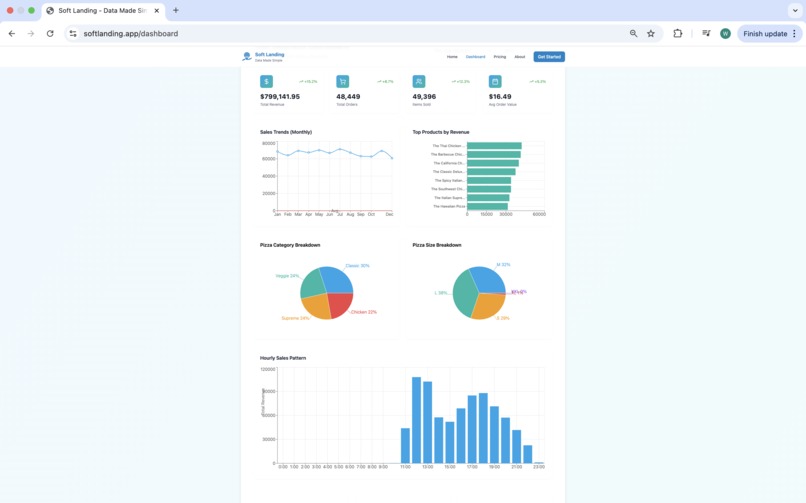Go back using the browser back arrow
This screenshot has height=503, width=806.
click(x=12, y=33)
